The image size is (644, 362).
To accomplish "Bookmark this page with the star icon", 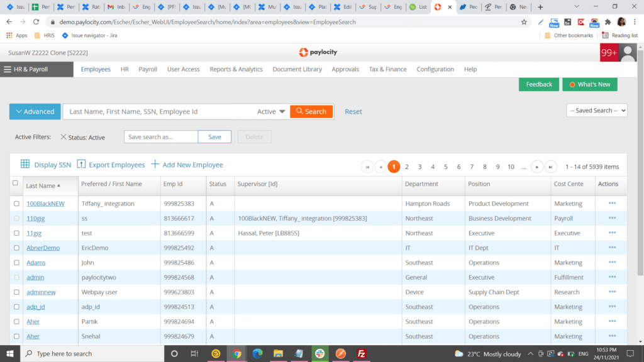I will (524, 22).
